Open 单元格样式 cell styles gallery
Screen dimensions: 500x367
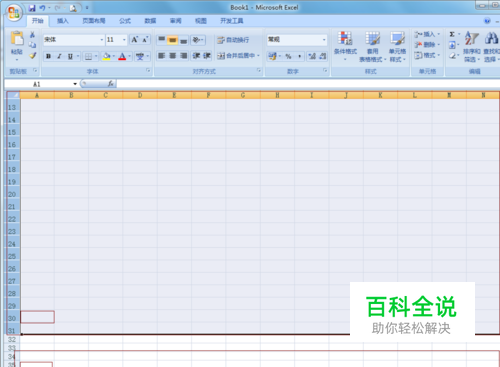point(397,47)
